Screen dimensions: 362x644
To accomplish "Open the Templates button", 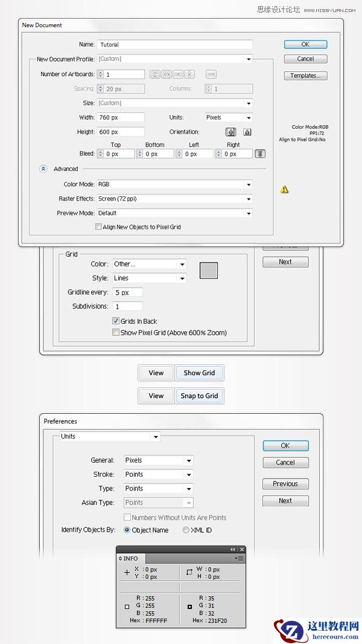I will (x=305, y=76).
